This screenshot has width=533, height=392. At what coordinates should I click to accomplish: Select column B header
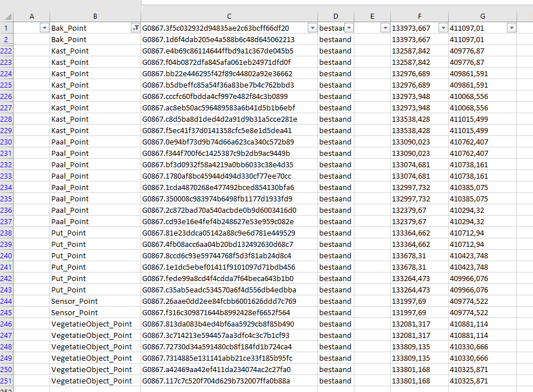[x=95, y=16]
